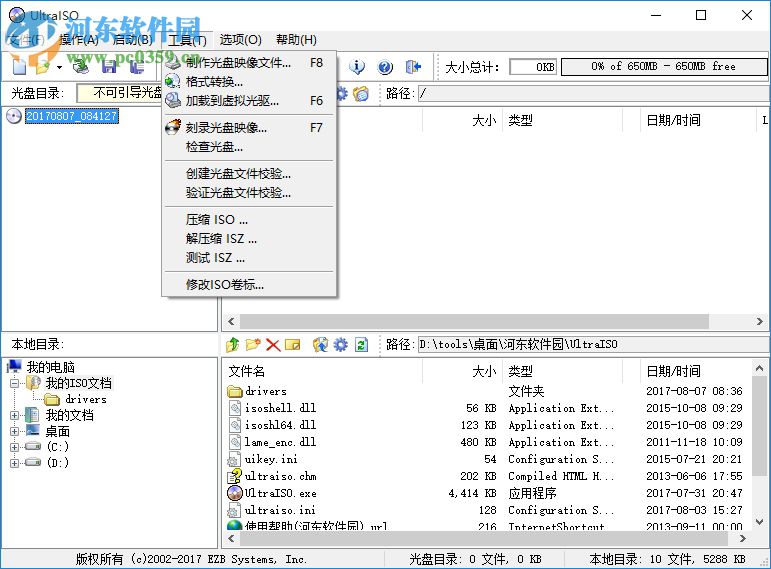The height and width of the screenshot is (569, 771).
Task: Open the 操作(A) menu
Action: [x=79, y=40]
